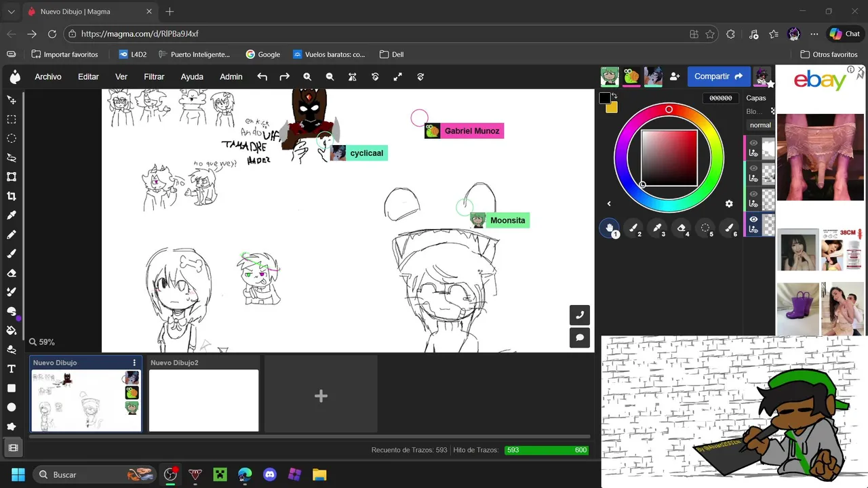The height and width of the screenshot is (488, 868).
Task: Open the Filtrar menu
Action: pos(154,77)
